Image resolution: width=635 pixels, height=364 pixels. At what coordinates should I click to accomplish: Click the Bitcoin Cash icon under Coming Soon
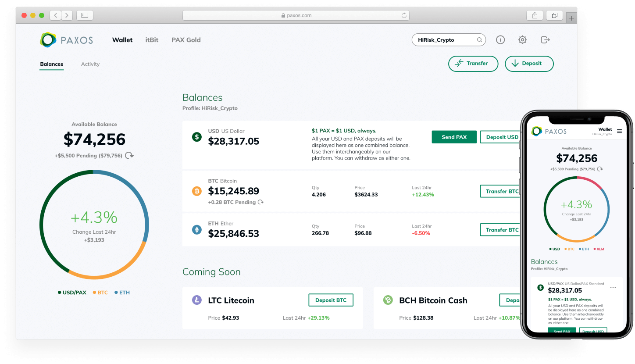tap(388, 300)
